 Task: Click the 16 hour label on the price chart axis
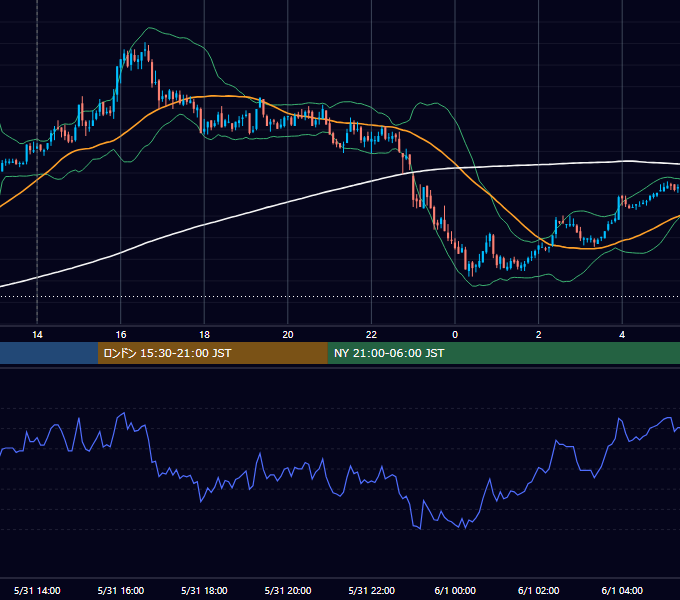tap(121, 335)
